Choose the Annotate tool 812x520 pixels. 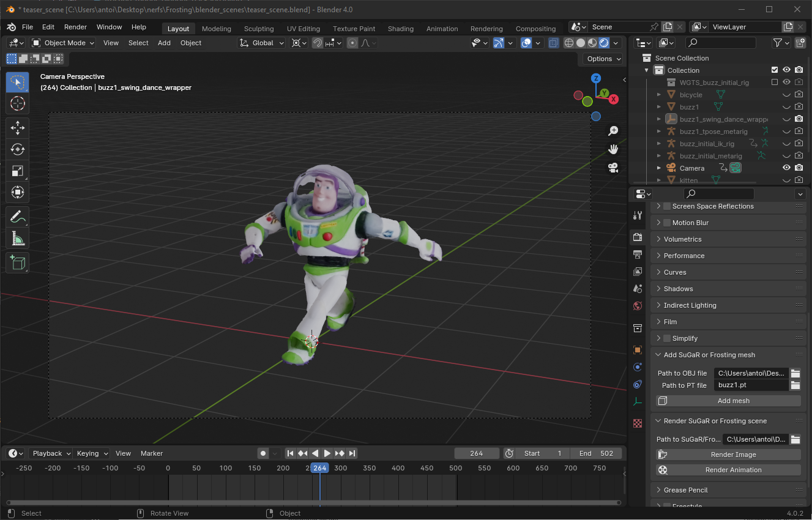[x=17, y=217]
